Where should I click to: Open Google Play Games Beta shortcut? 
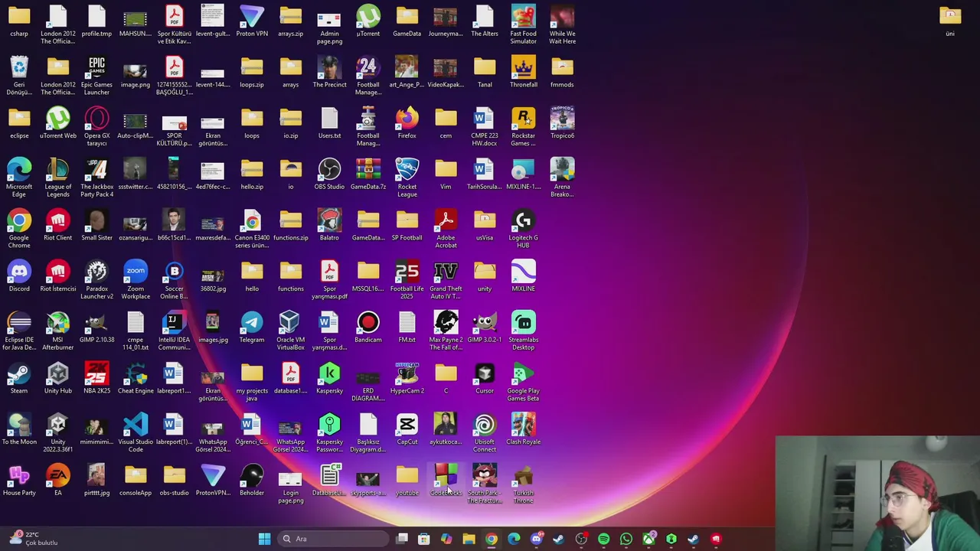pos(523,382)
